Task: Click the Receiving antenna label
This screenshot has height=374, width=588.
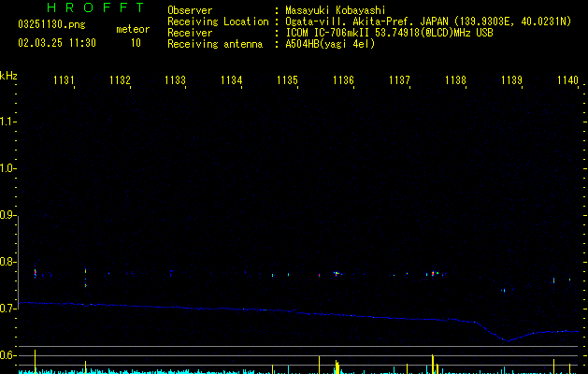Action: pyautogui.click(x=215, y=44)
